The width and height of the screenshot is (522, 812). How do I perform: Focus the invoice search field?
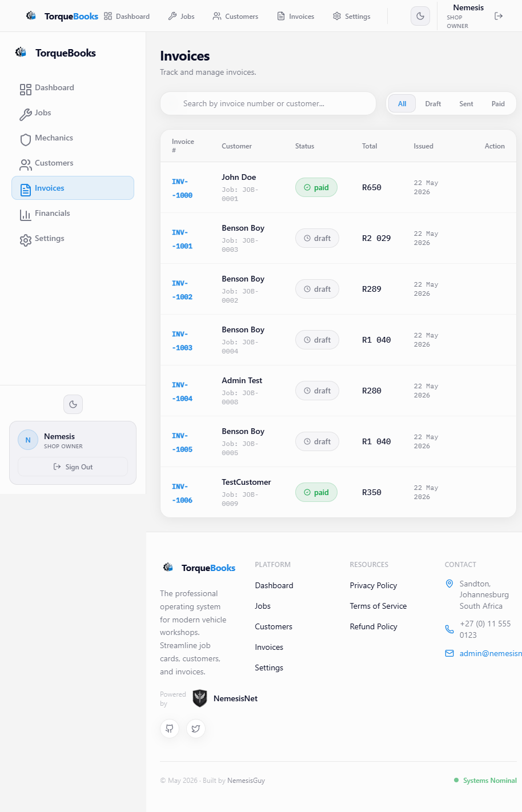pyautogui.click(x=268, y=103)
